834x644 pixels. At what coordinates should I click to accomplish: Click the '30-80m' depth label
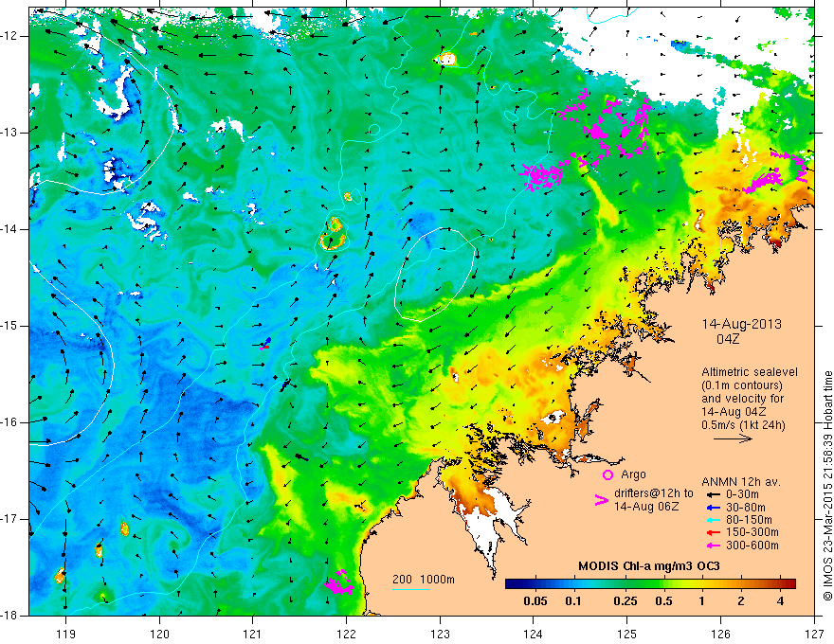[x=746, y=508]
